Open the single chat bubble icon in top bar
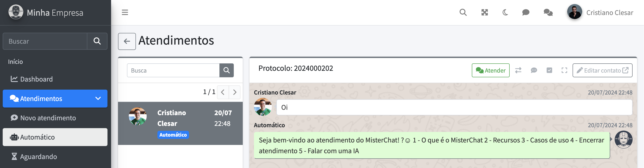 tap(526, 13)
